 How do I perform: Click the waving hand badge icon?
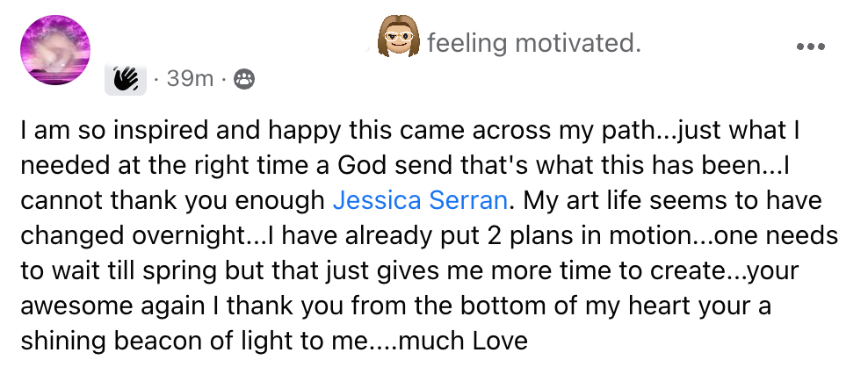point(126,80)
